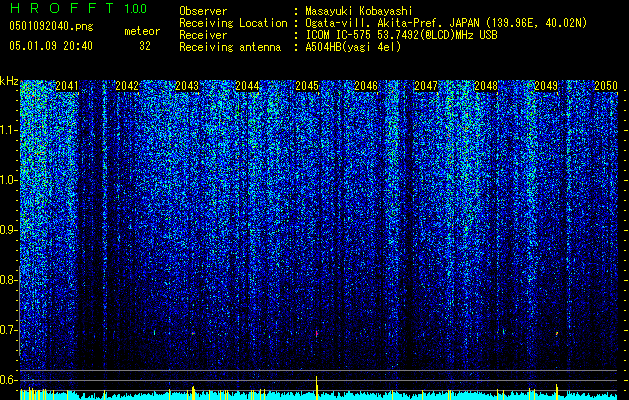Click the tall yellow power spike below 2045
The image size is (629, 400).
317,388
